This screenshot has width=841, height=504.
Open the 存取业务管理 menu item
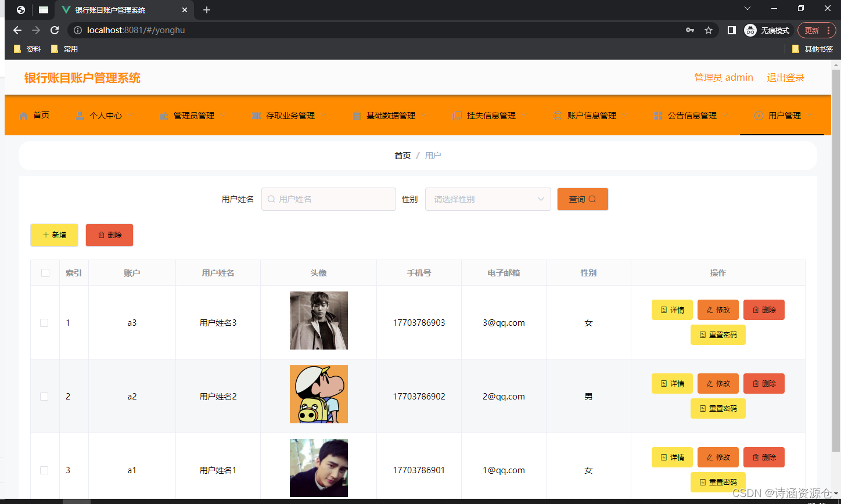(290, 116)
